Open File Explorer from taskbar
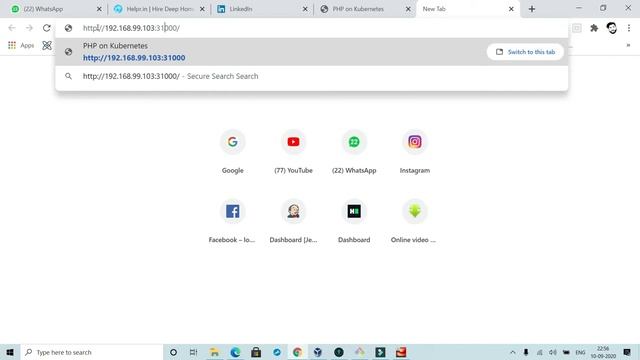Screen dimensions: 640x360 click(x=214, y=352)
